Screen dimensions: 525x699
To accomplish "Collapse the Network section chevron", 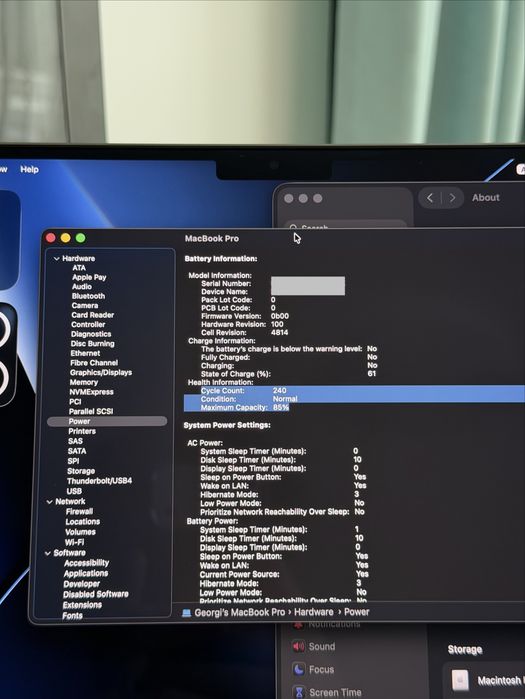I will (49, 502).
